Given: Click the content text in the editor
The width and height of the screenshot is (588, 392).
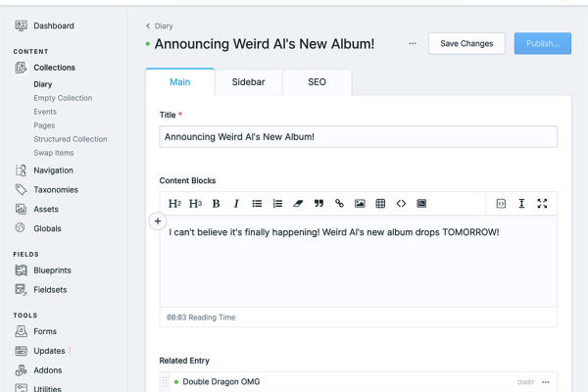Looking at the screenshot, I should click(x=334, y=232).
